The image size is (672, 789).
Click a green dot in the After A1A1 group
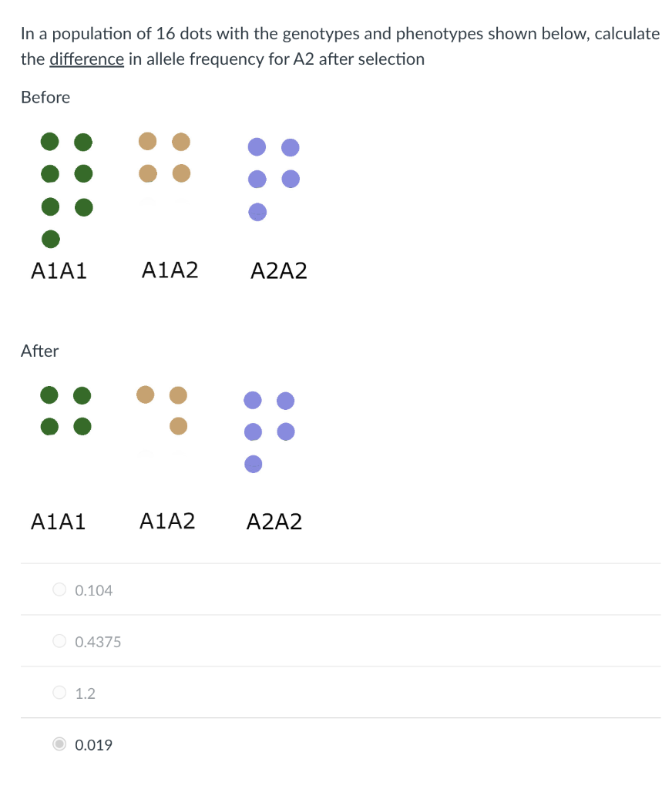pyautogui.click(x=49, y=394)
